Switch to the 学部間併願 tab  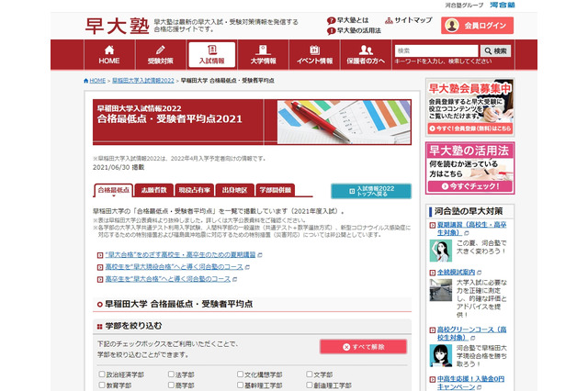pyautogui.click(x=276, y=190)
